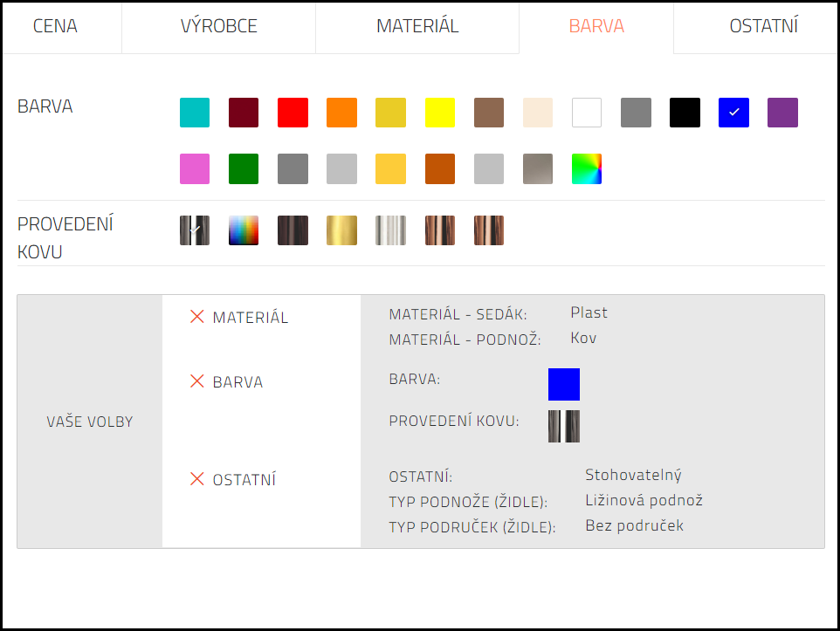Toggle the white color swatch
The image size is (840, 631).
click(587, 113)
